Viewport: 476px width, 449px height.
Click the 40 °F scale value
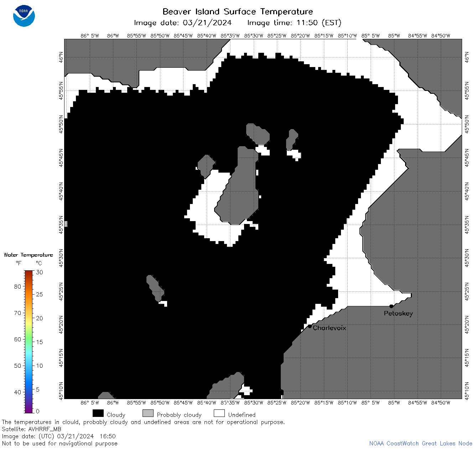(x=17, y=392)
